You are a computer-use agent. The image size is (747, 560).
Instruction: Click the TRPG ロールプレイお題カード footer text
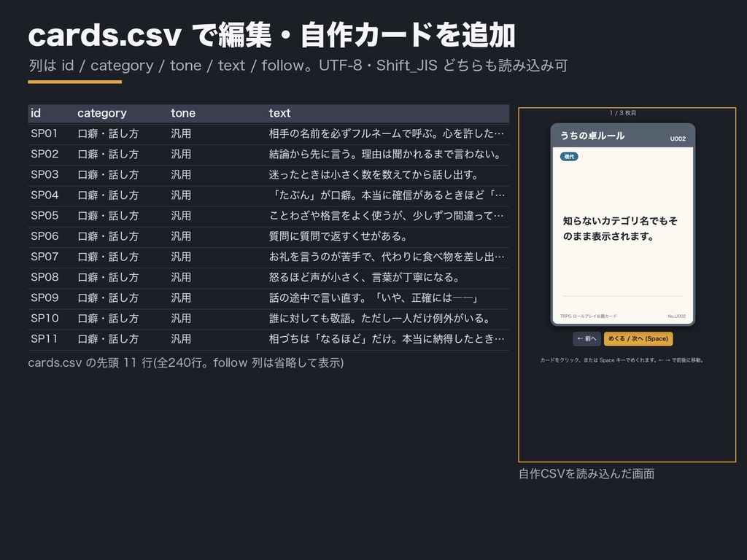click(x=589, y=316)
